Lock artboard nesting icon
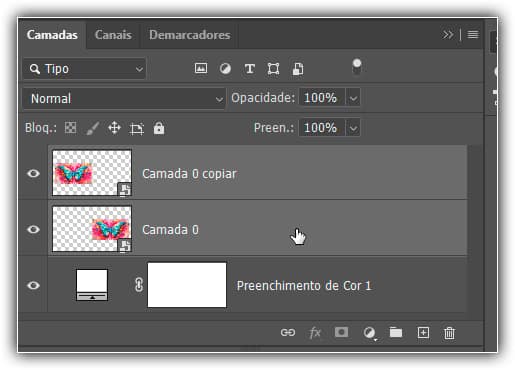The width and height of the screenshot is (515, 370). tap(137, 128)
